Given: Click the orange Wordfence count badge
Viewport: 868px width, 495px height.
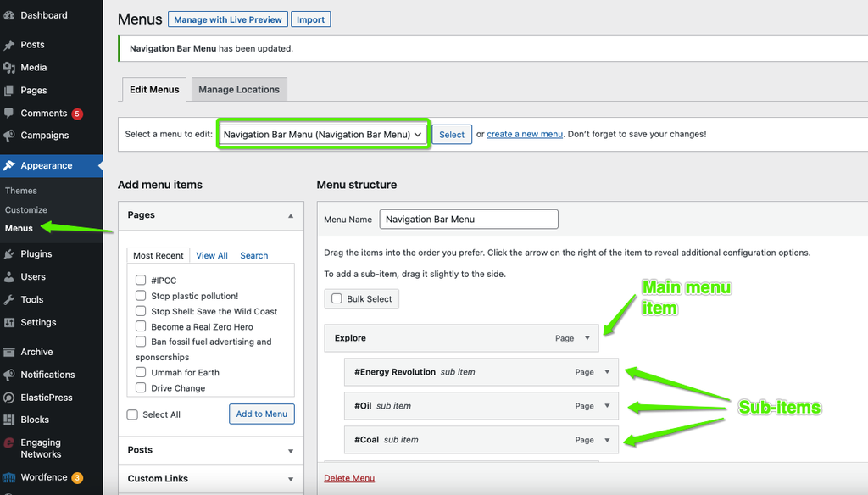Looking at the screenshot, I should [77, 478].
